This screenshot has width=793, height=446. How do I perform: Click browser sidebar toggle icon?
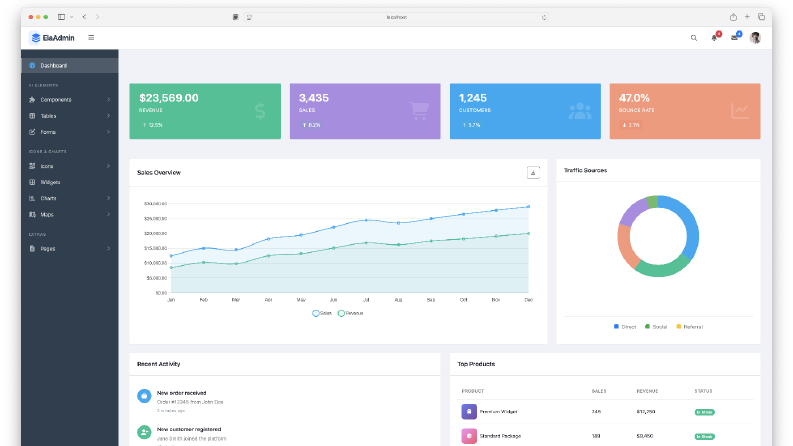[61, 17]
